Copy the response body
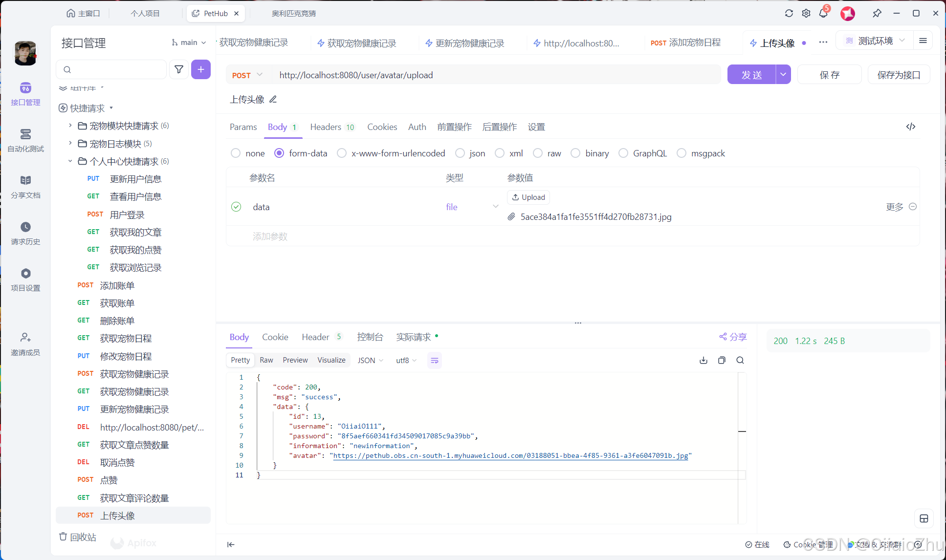Image resolution: width=946 pixels, height=560 pixels. tap(722, 360)
